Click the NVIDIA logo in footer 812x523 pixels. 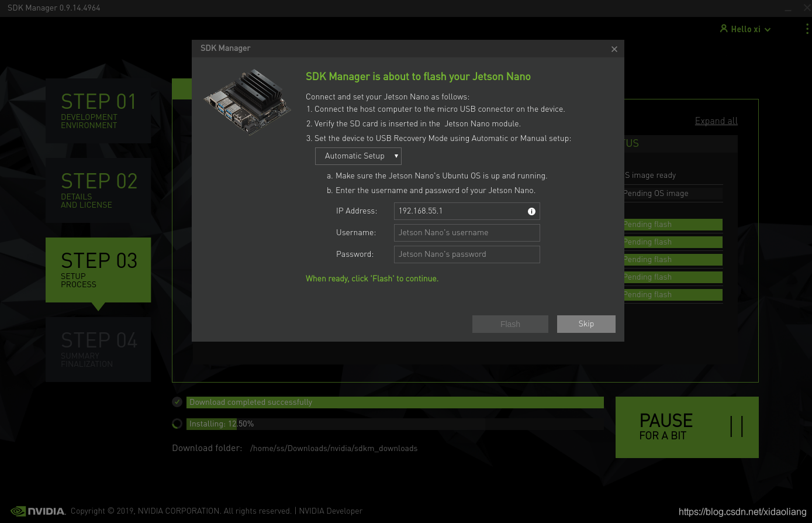click(39, 511)
